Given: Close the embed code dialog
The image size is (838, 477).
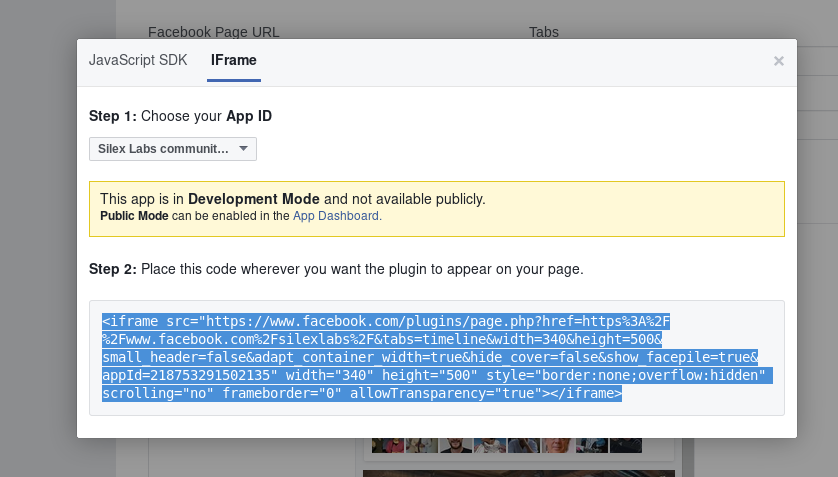Looking at the screenshot, I should pyautogui.click(x=779, y=61).
